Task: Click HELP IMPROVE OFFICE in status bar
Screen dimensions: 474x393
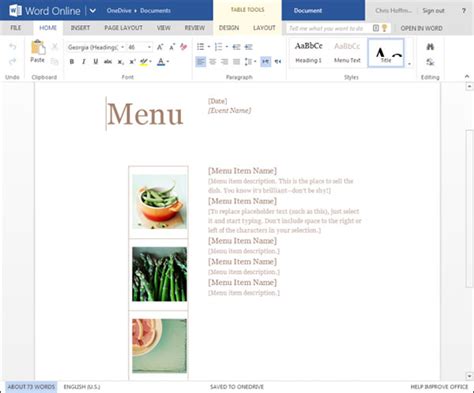Action: click(x=439, y=387)
